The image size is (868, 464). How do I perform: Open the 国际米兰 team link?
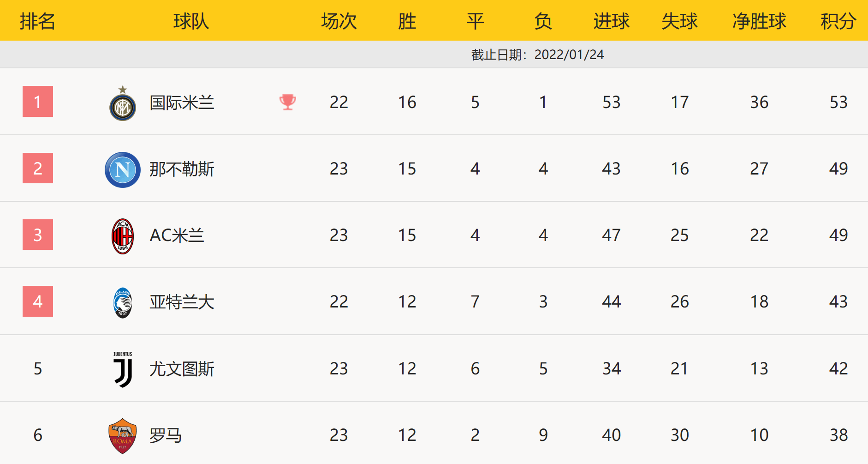coord(182,102)
